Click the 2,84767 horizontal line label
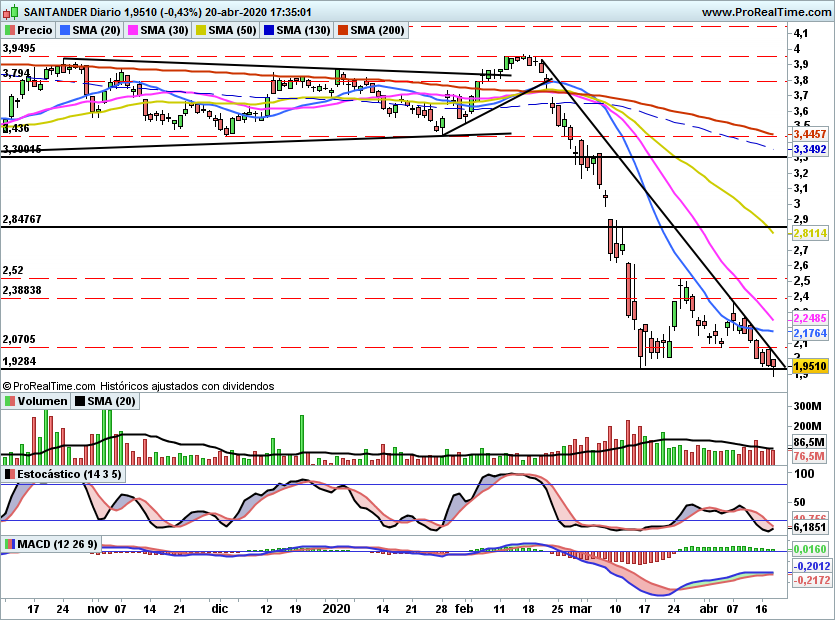 pos(22,219)
